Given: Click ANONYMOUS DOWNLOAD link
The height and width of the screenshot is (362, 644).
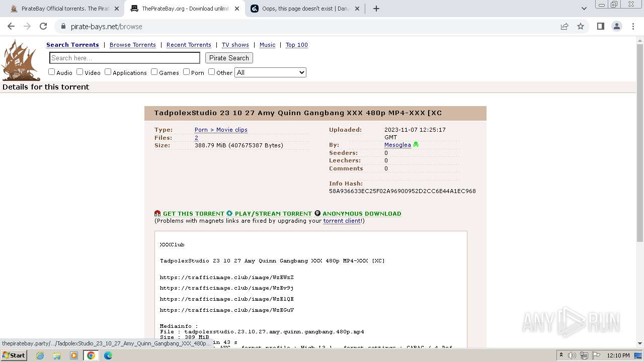Looking at the screenshot, I should point(362,214).
